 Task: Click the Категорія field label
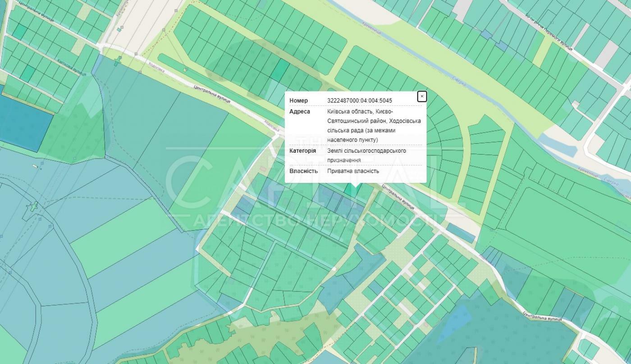(302, 150)
